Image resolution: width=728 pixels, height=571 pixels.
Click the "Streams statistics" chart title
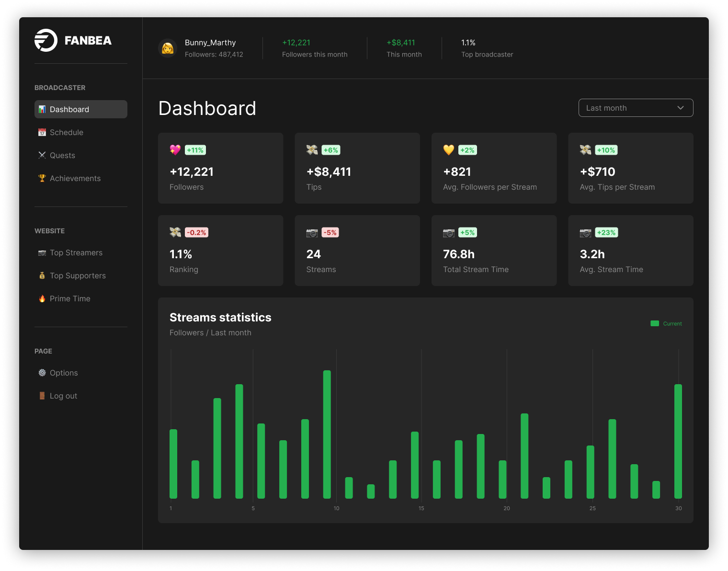[220, 317]
